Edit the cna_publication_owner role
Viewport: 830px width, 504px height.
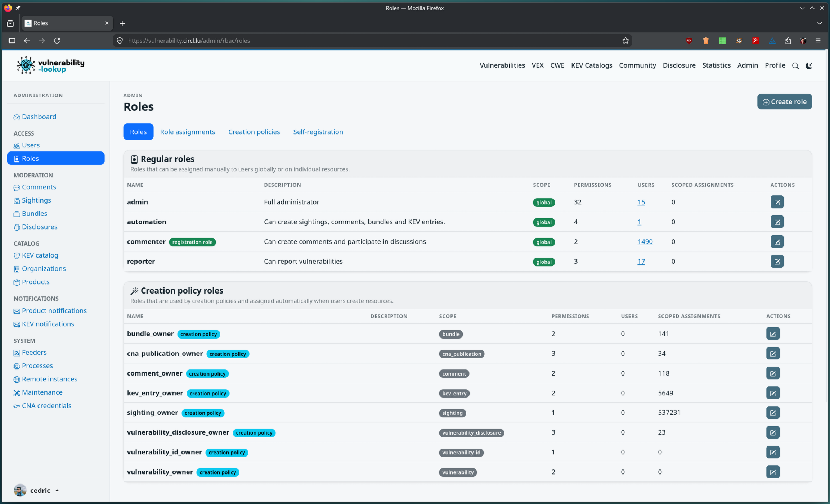click(x=773, y=354)
